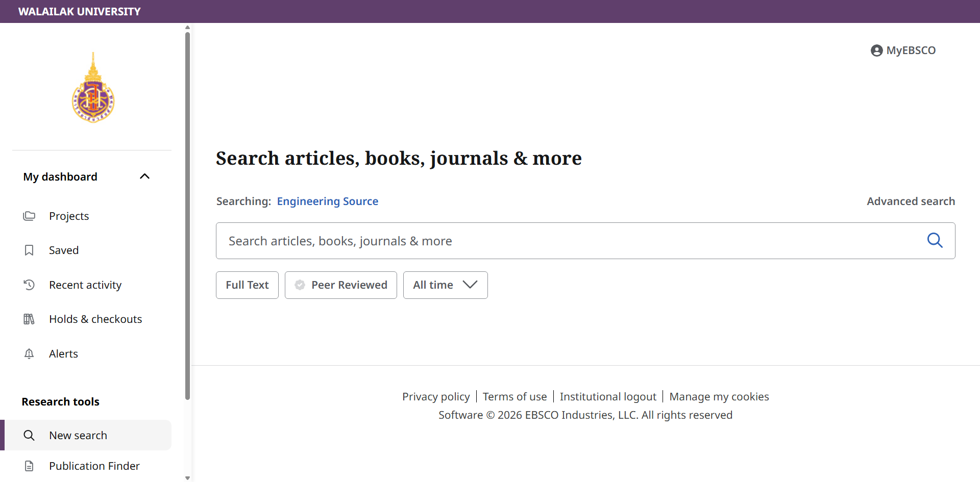The width and height of the screenshot is (980, 482).
Task: Click the Saved bookmark icon
Action: pos(29,250)
